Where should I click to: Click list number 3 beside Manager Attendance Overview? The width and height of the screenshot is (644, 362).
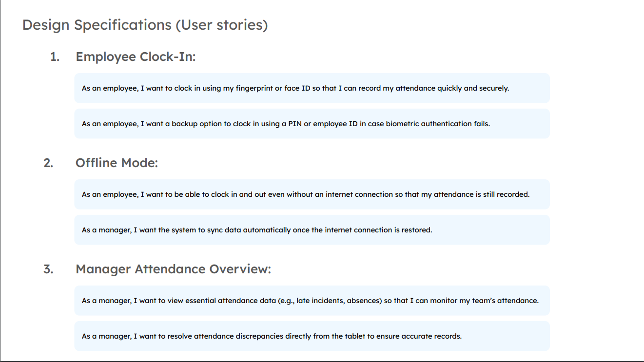[48, 269]
